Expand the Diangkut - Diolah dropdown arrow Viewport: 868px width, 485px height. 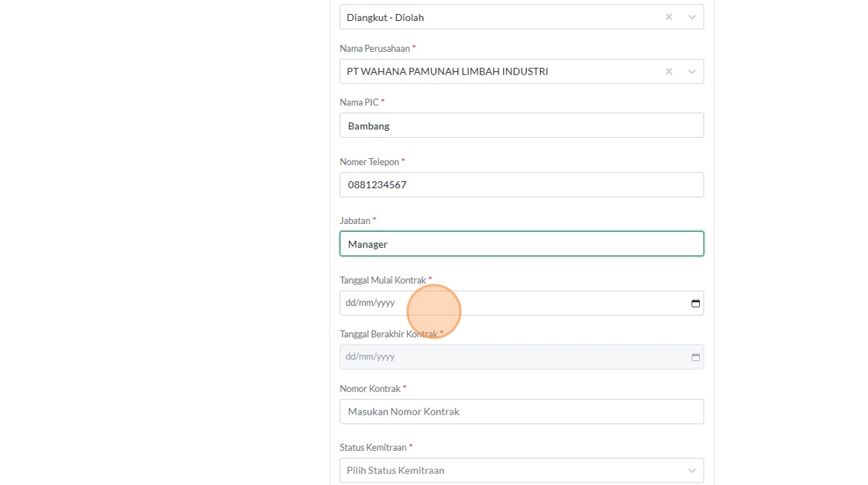692,17
